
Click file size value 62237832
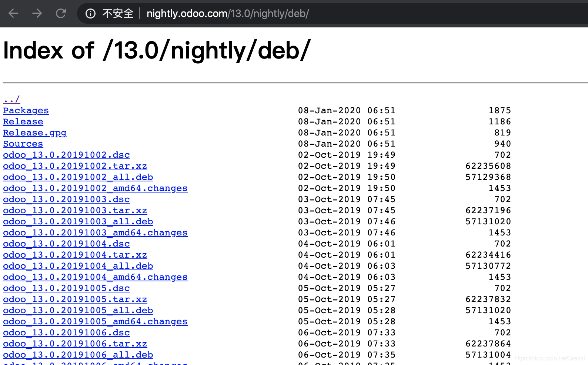[x=488, y=299]
